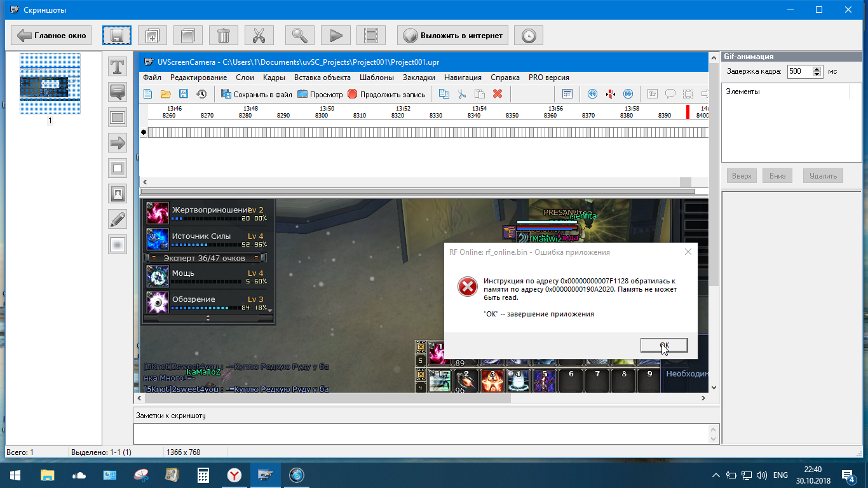Click the Главное окно button
This screenshot has height=488, width=868.
[x=51, y=36]
